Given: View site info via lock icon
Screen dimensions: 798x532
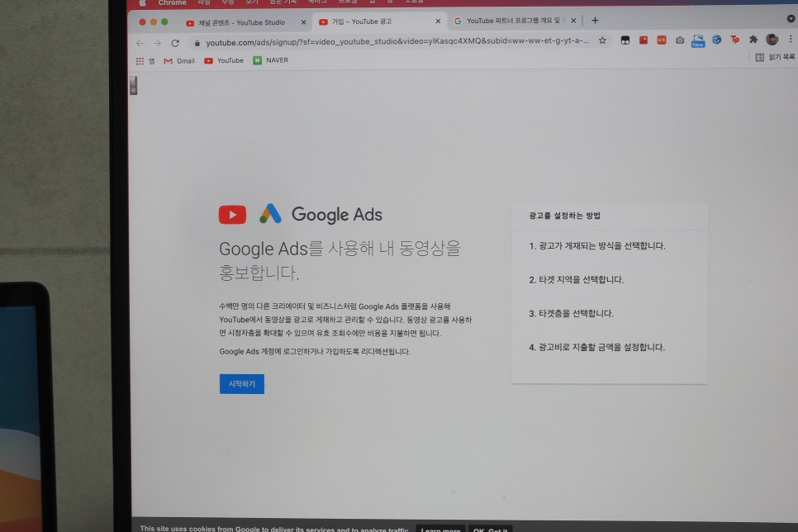Looking at the screenshot, I should tap(197, 43).
